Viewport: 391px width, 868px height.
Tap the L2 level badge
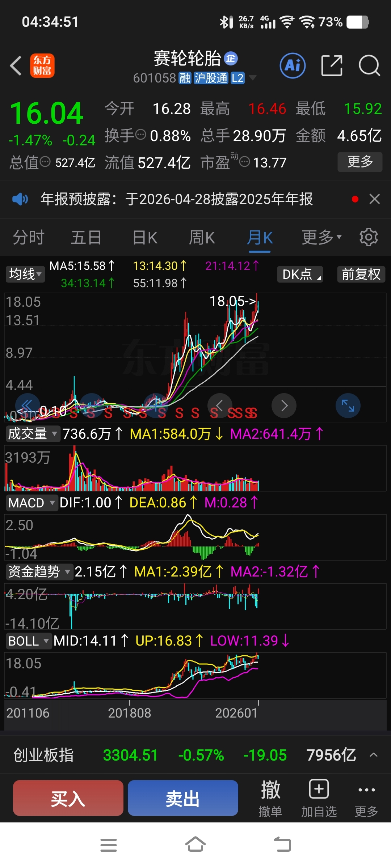[x=237, y=78]
